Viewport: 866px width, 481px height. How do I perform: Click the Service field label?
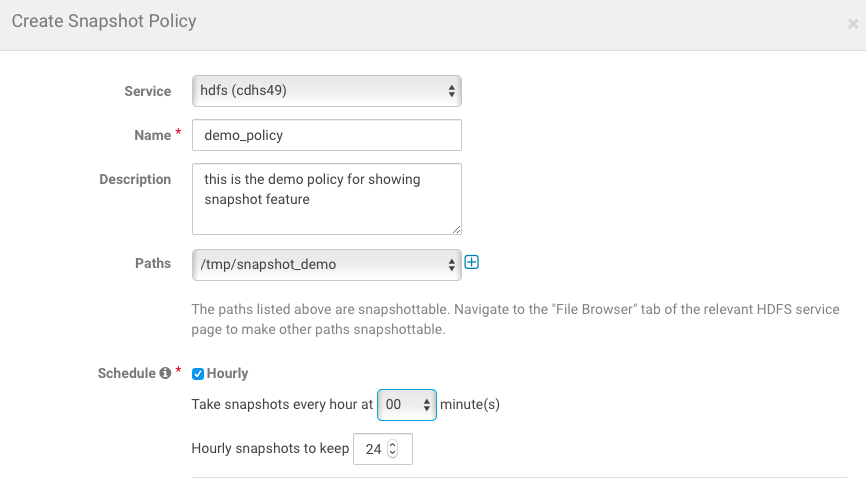[147, 91]
